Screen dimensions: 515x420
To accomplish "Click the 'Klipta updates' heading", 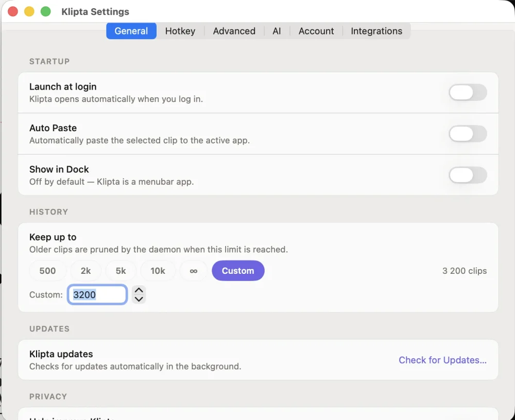I will tap(61, 354).
